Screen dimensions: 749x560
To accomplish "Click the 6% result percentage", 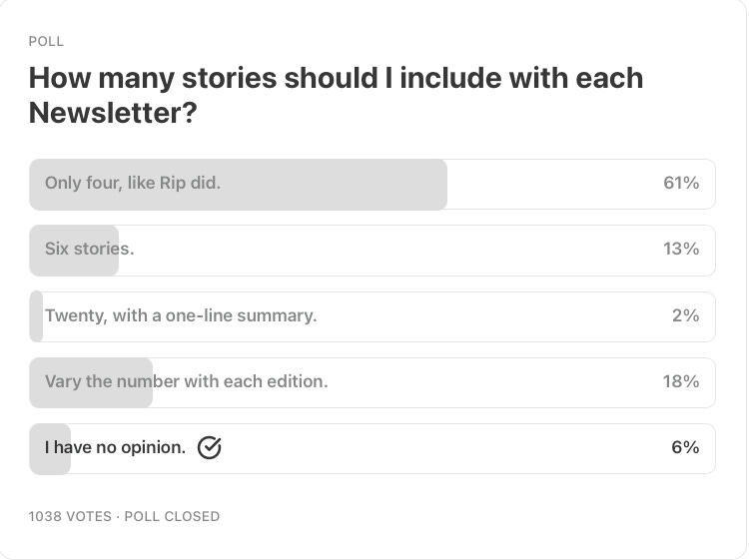I will (x=685, y=447).
